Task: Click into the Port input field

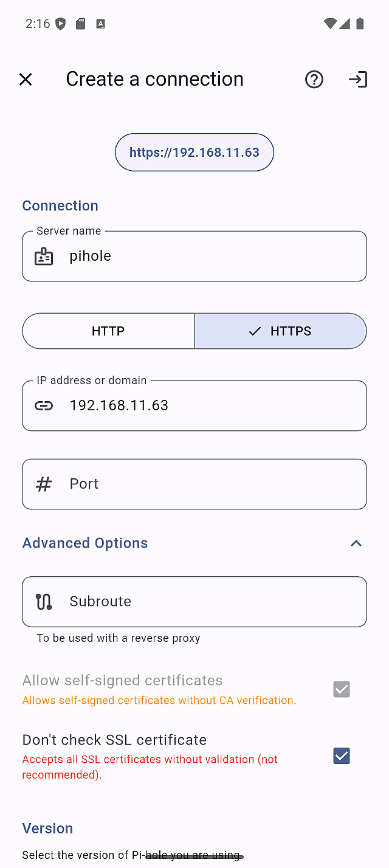Action: [x=207, y=484]
